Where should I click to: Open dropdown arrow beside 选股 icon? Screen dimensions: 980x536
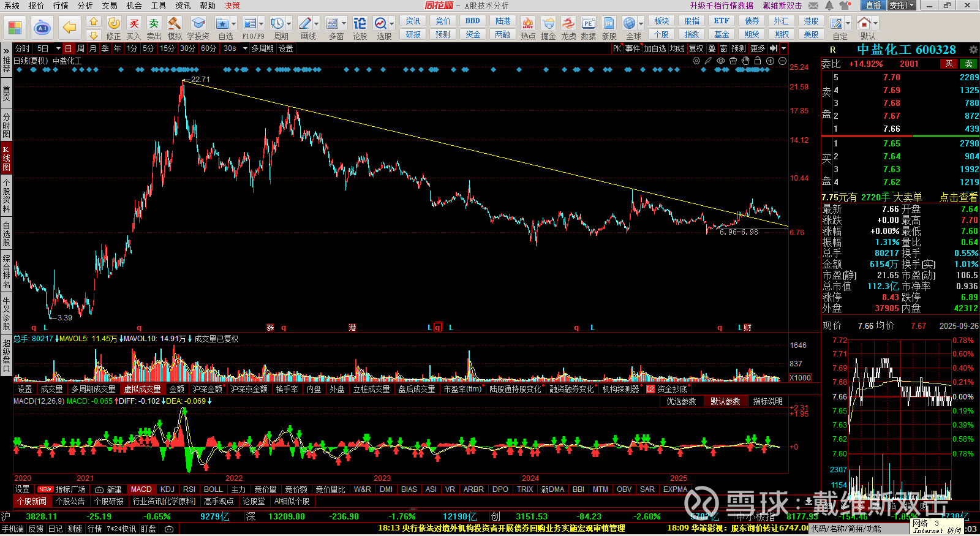click(x=391, y=24)
